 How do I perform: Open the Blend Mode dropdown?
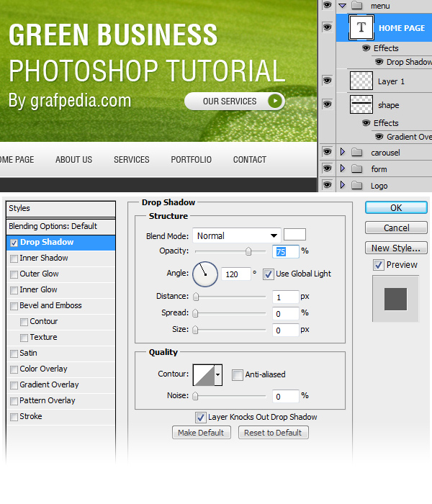(237, 235)
